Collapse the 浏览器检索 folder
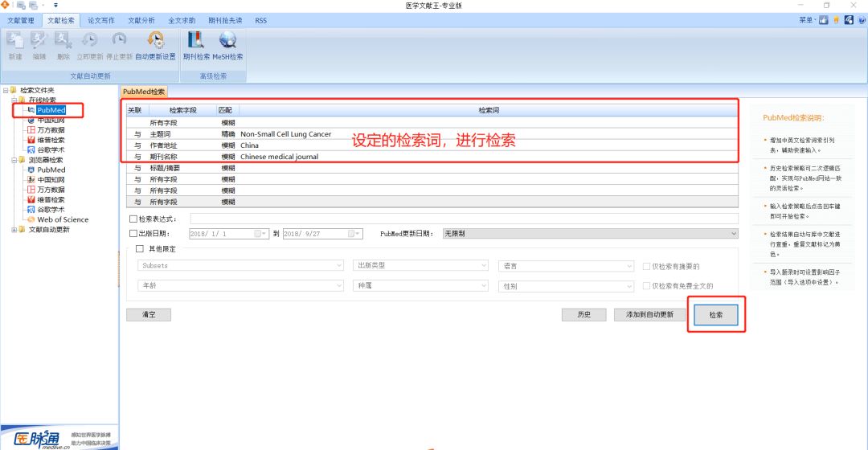Screen dimensions: 868x450 click(14, 160)
